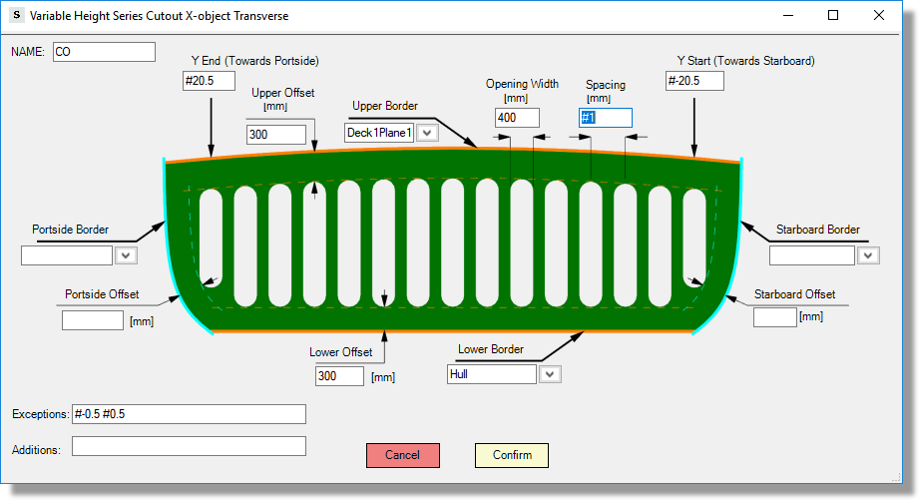922x502 pixels.
Task: Expand the Upper Border dropdown arrow
Action: (427, 133)
